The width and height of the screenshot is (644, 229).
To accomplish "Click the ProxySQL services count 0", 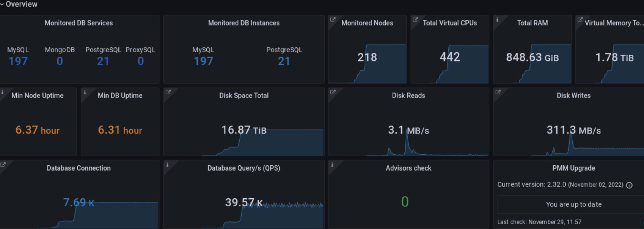I will pyautogui.click(x=141, y=61).
